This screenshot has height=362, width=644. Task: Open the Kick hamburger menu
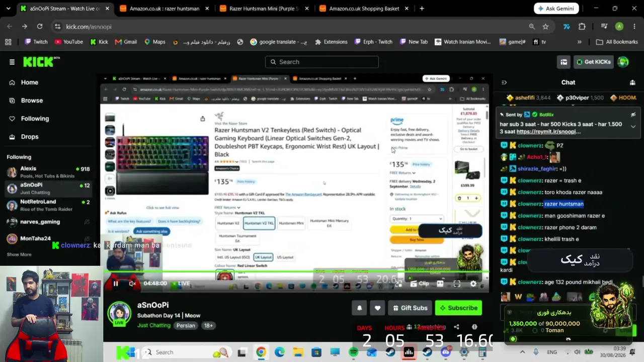(12, 62)
